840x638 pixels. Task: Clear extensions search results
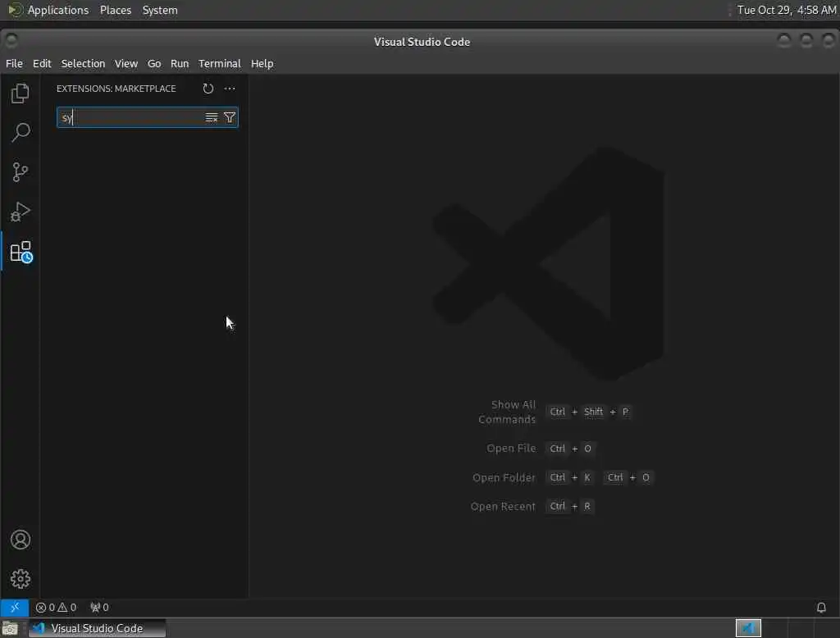[212, 117]
